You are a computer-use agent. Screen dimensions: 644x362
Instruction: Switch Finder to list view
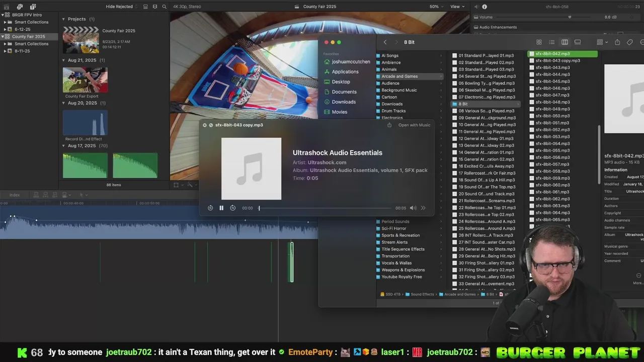point(552,42)
